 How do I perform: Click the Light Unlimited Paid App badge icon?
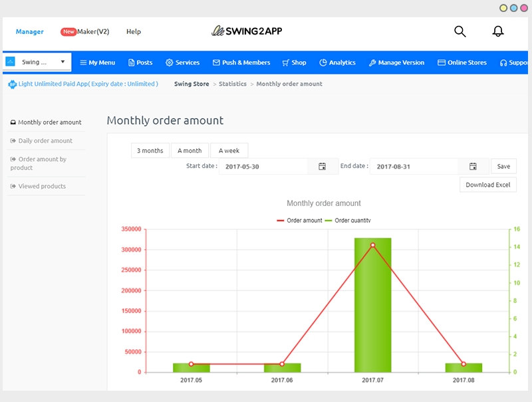tap(13, 84)
